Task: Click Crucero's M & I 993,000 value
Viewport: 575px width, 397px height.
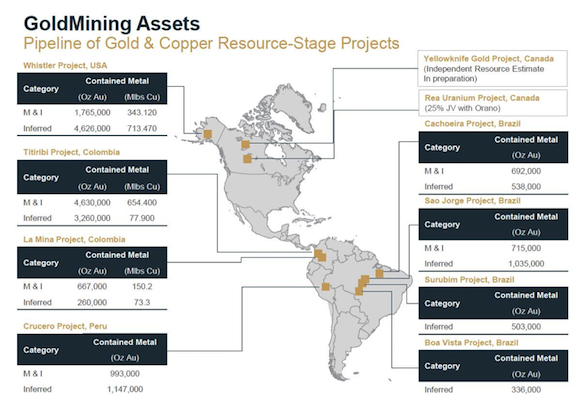Action: coord(125,374)
